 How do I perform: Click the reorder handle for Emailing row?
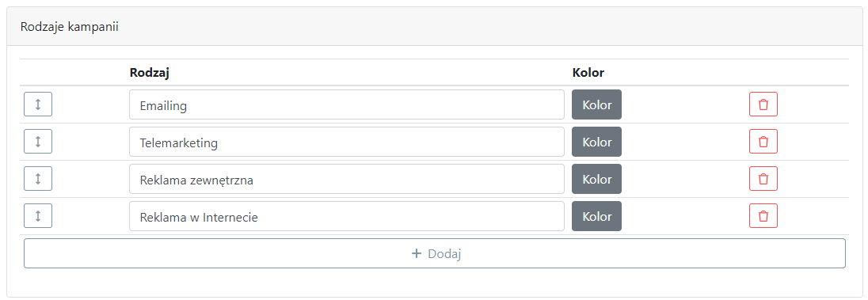coord(38,104)
